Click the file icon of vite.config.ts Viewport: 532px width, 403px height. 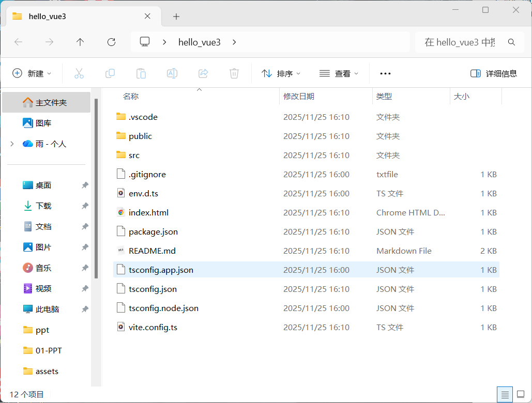pos(121,327)
